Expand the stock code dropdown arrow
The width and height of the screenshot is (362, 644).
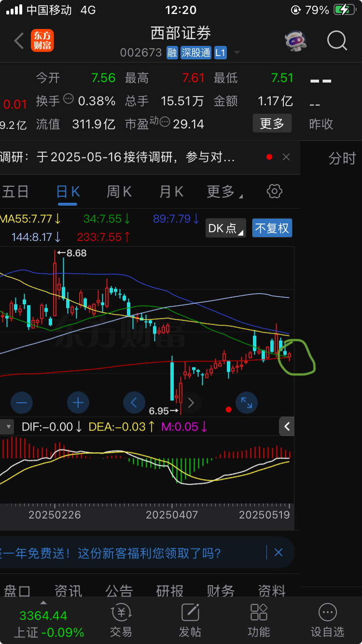point(237,53)
